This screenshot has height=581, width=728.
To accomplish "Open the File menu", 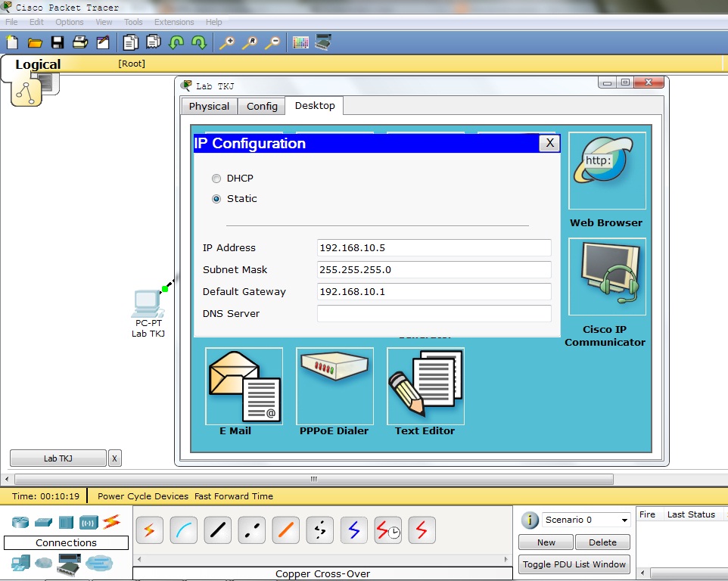I will (x=11, y=22).
